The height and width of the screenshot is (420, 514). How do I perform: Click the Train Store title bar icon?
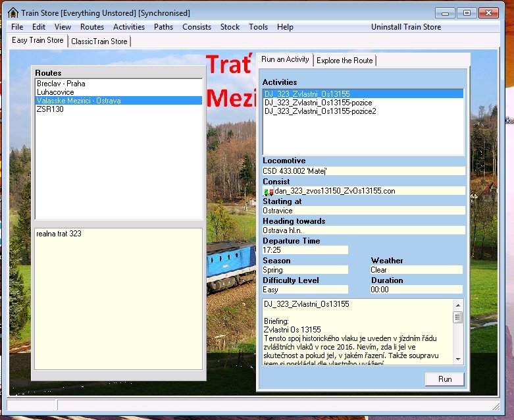coord(13,13)
